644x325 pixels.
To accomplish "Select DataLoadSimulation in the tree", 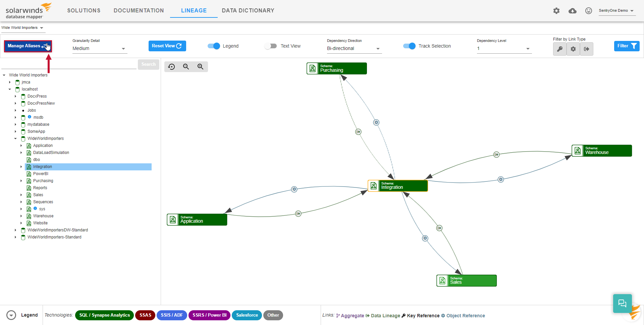I will click(51, 153).
